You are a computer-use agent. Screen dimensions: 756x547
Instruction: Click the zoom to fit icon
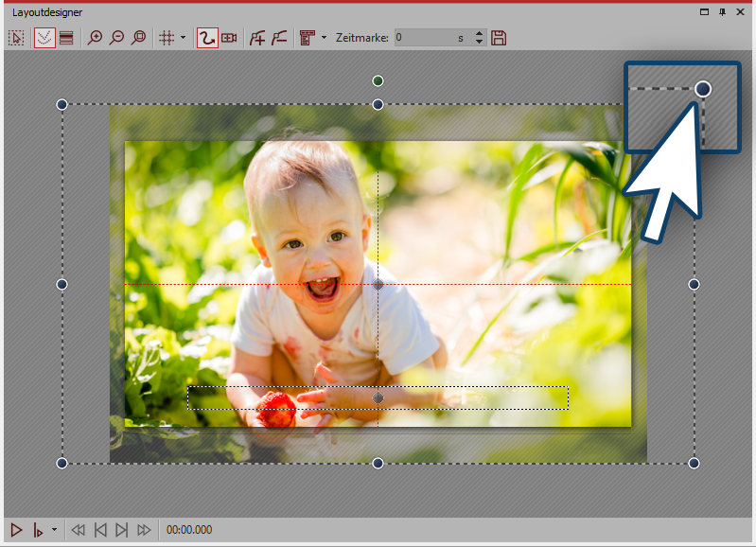click(x=138, y=38)
